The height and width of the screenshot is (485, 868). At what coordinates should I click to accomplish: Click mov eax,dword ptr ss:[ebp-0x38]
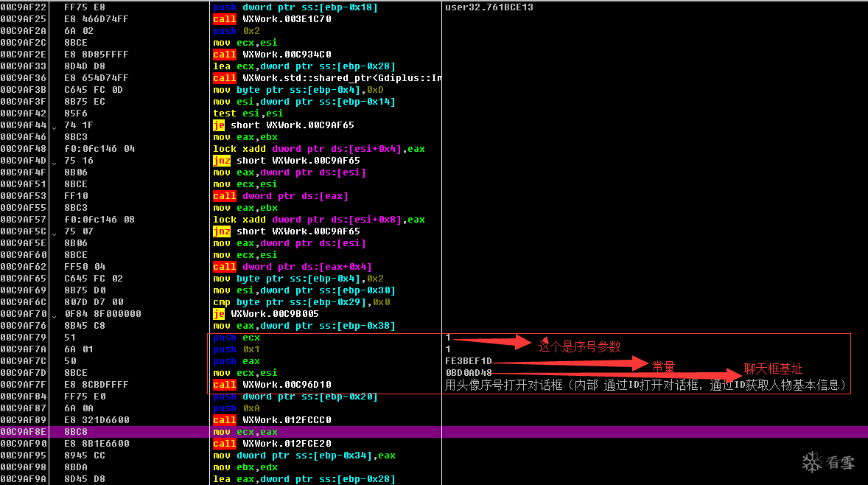point(304,326)
